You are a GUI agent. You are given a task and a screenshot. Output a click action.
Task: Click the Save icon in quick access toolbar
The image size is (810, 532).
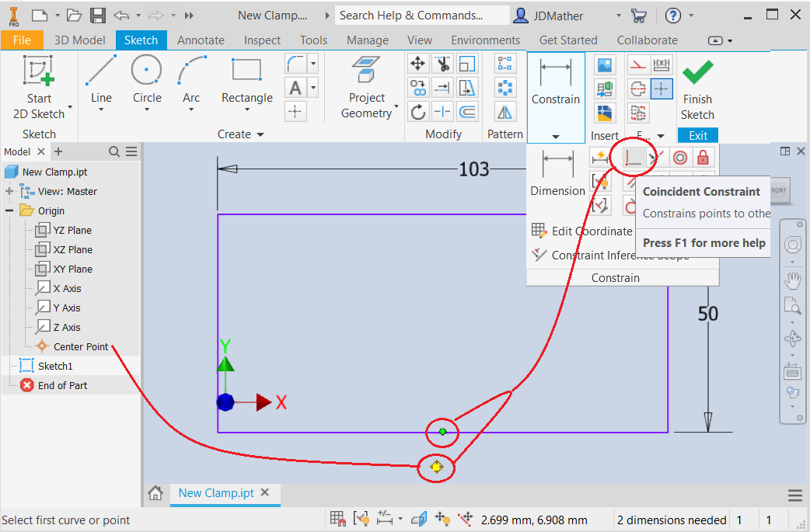98,16
